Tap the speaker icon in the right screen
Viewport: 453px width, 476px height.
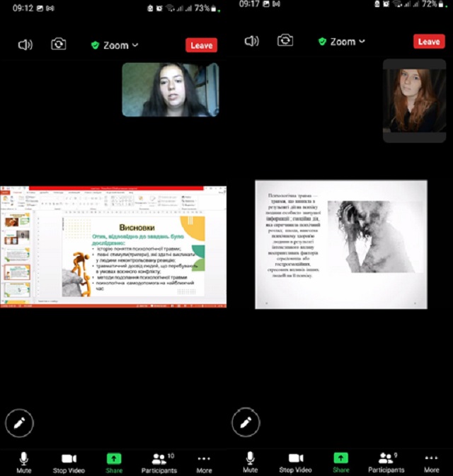tap(252, 41)
